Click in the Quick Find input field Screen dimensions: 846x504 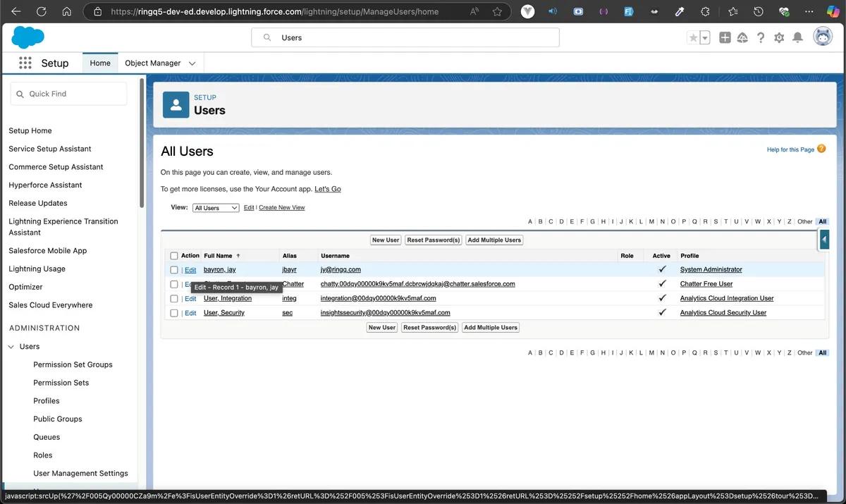[68, 94]
